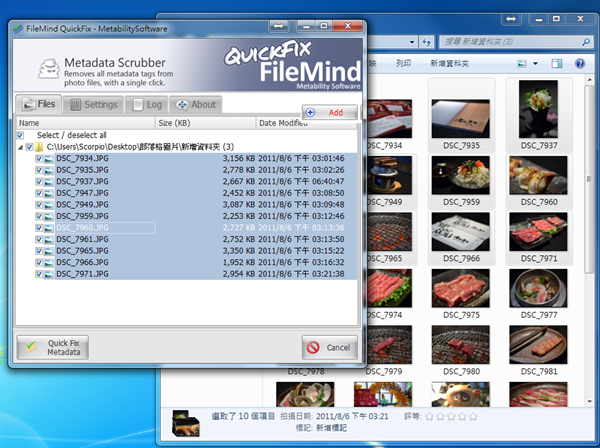Viewport: 600px width, 448px height.
Task: Click the Add button
Action: pyautogui.click(x=330, y=112)
